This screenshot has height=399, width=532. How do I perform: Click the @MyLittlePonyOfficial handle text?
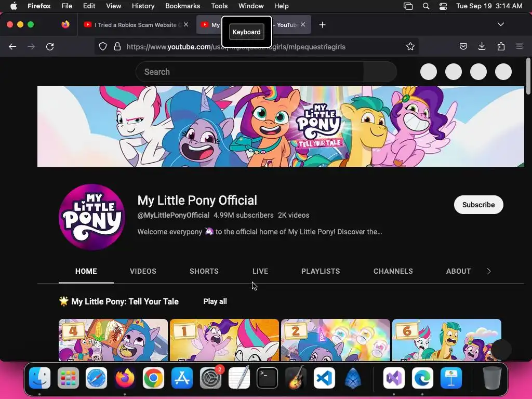pos(174,215)
